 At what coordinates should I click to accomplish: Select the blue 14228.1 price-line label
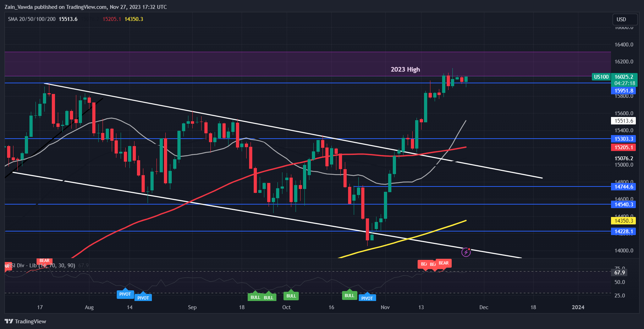point(623,232)
